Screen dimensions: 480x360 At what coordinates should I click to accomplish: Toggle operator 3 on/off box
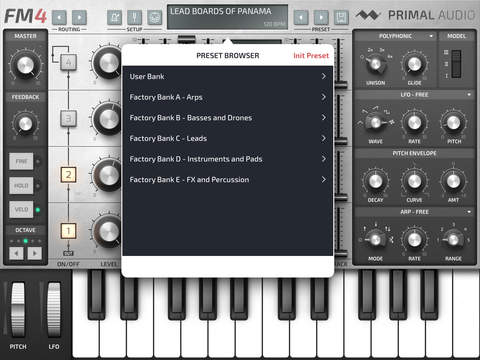point(68,118)
